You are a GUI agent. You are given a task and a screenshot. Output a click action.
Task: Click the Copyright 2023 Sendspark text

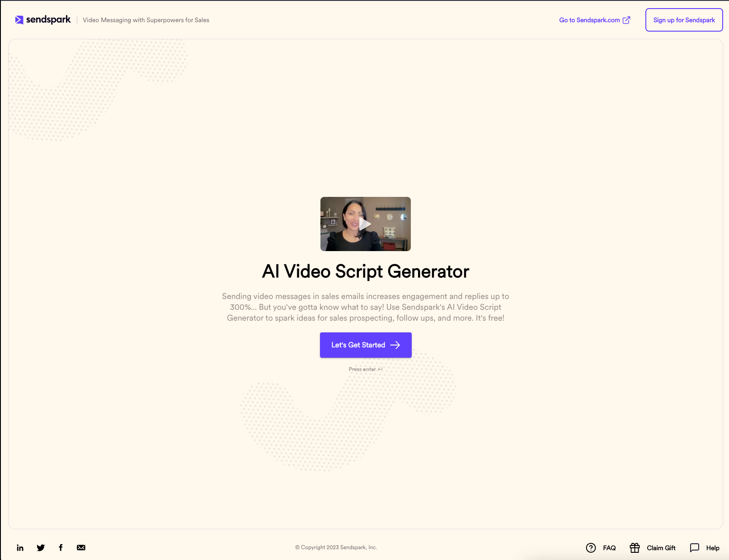point(336,547)
